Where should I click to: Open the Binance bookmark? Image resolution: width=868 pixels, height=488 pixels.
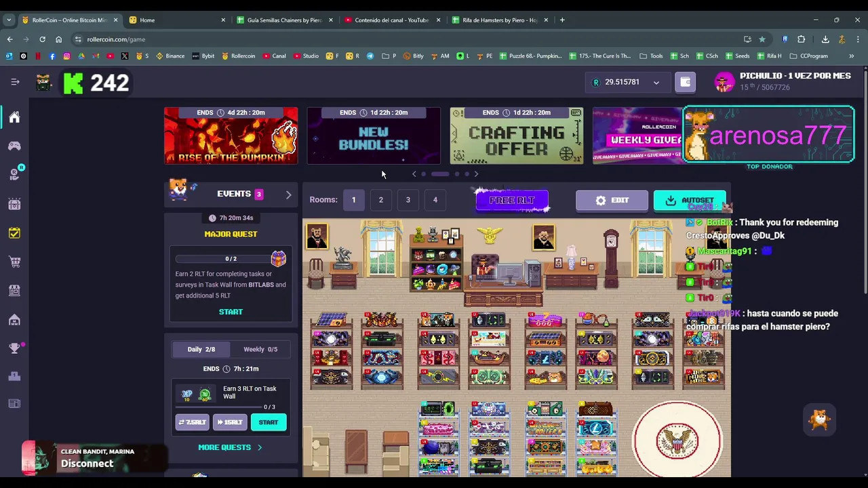click(170, 56)
